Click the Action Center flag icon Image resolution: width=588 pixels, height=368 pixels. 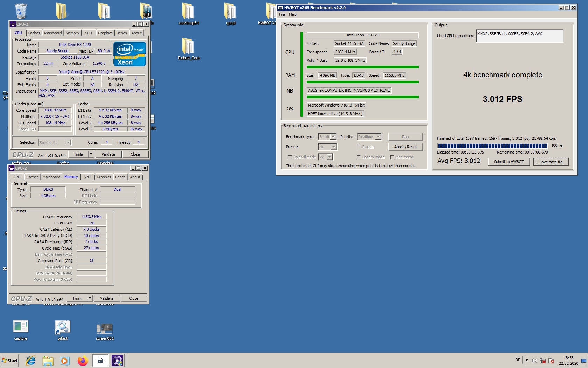coord(551,361)
